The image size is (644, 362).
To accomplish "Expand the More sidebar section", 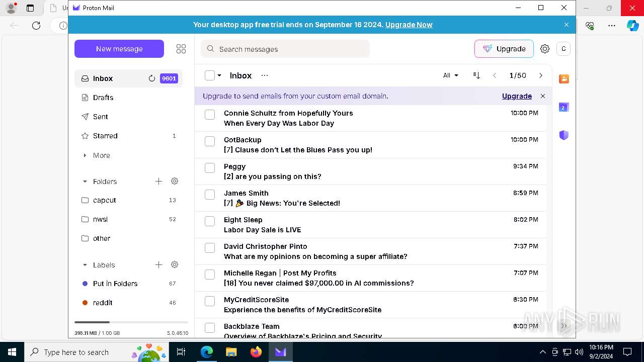I will [x=96, y=155].
